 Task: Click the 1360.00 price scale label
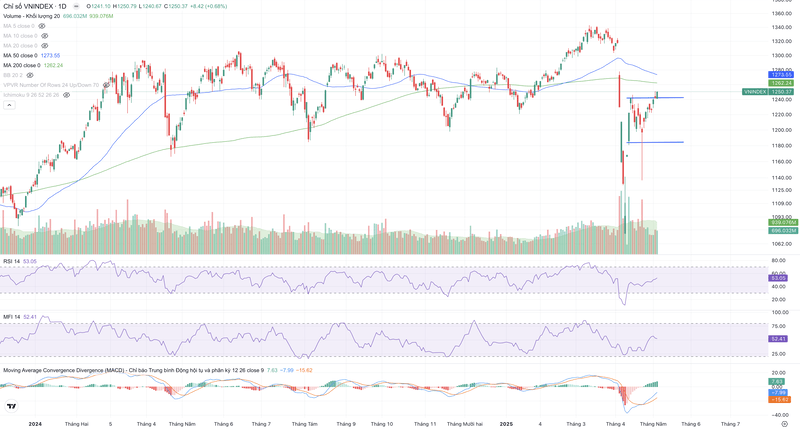(782, 13)
